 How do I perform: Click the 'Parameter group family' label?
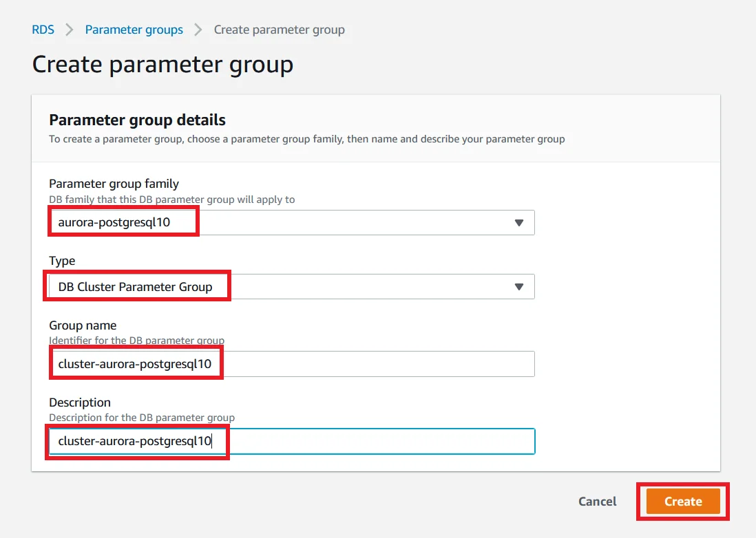114,184
